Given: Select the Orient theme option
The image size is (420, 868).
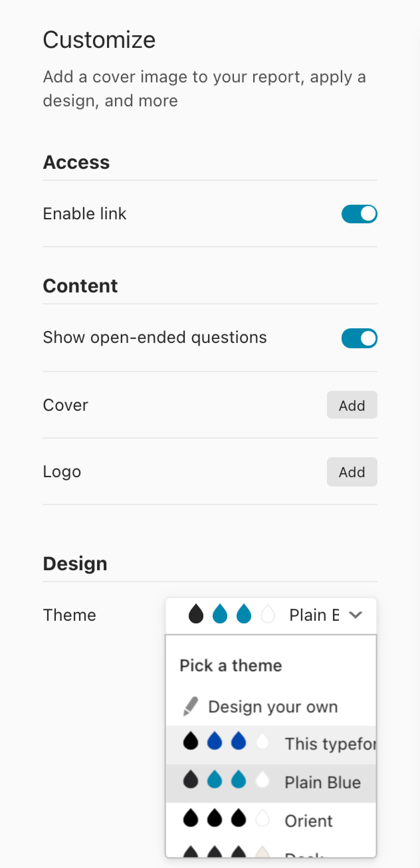Looking at the screenshot, I should click(308, 821).
